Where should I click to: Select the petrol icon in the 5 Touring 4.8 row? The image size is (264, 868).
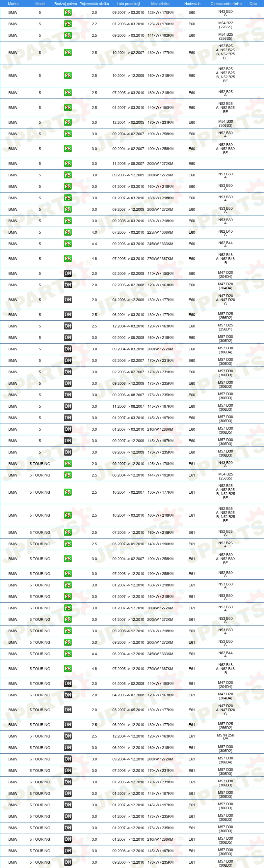[68, 669]
